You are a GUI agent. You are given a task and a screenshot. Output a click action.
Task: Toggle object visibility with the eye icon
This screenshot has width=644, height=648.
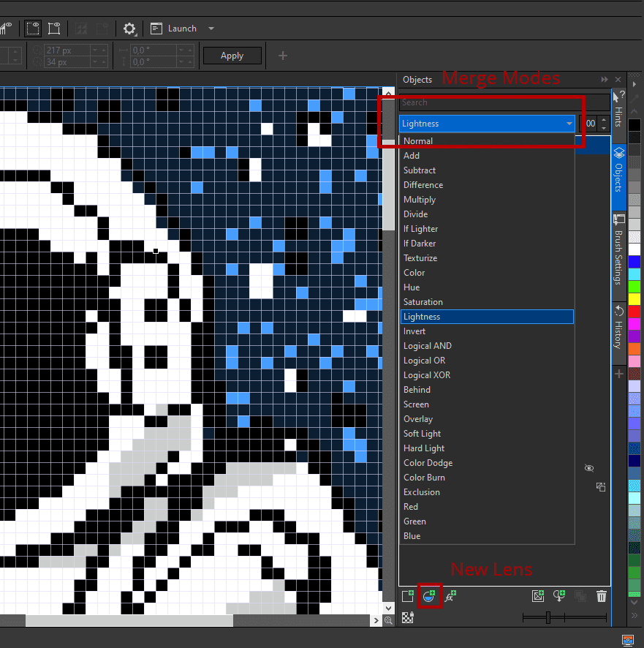(589, 468)
